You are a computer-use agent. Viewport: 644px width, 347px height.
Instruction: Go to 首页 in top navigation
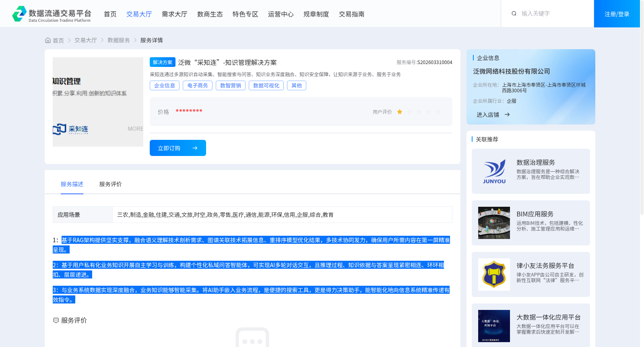pyautogui.click(x=110, y=14)
